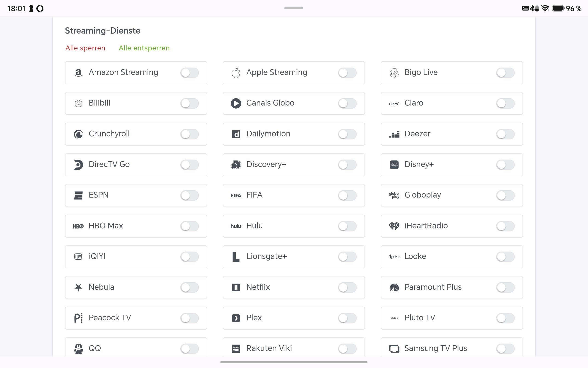
Task: Click the Hulu logo icon
Action: 236,226
